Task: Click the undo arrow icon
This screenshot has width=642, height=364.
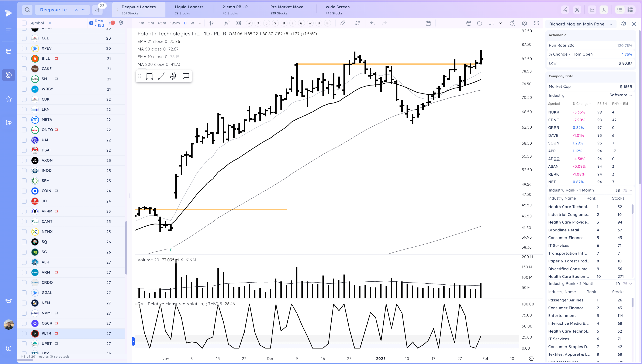Action: click(372, 23)
